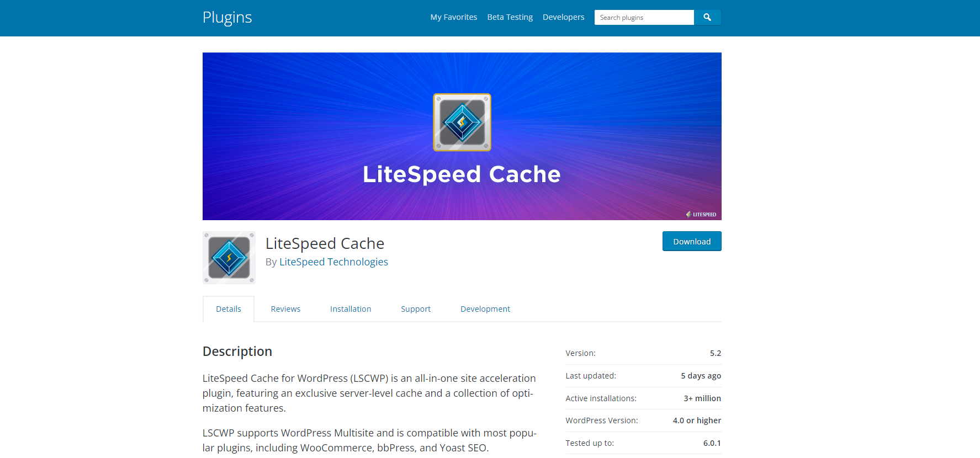
Task: Open the Development tab
Action: [x=485, y=309]
